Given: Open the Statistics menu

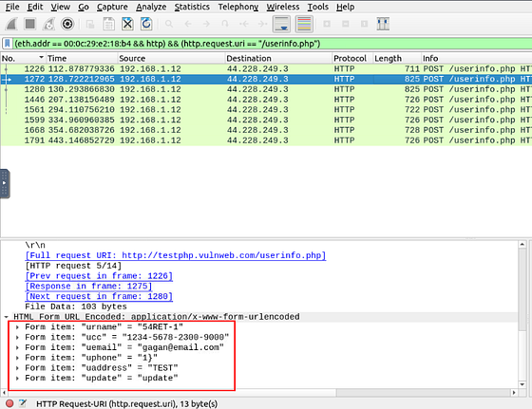Looking at the screenshot, I should pyautogui.click(x=192, y=7).
